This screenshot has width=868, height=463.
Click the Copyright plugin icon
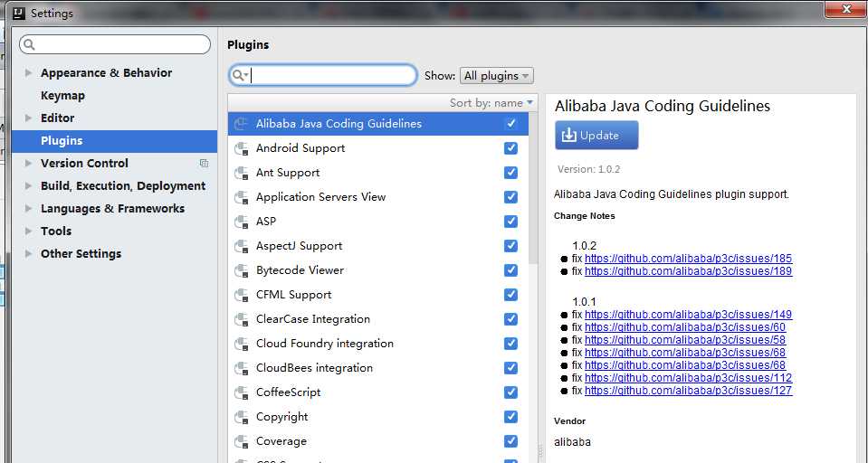241,417
